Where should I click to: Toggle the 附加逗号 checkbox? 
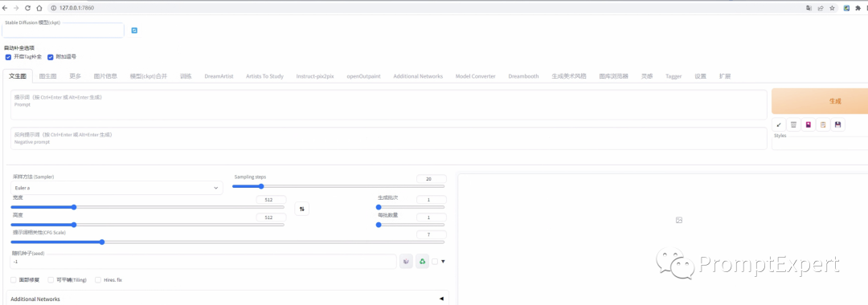click(x=51, y=57)
